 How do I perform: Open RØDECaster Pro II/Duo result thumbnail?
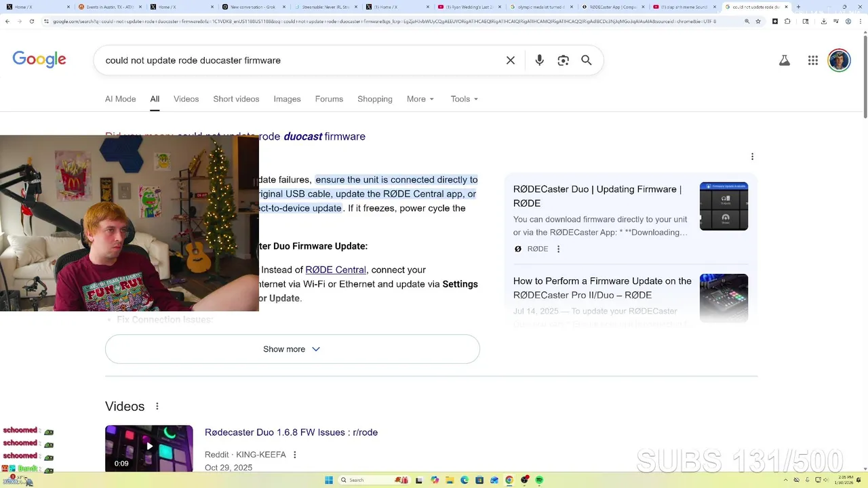click(x=724, y=298)
